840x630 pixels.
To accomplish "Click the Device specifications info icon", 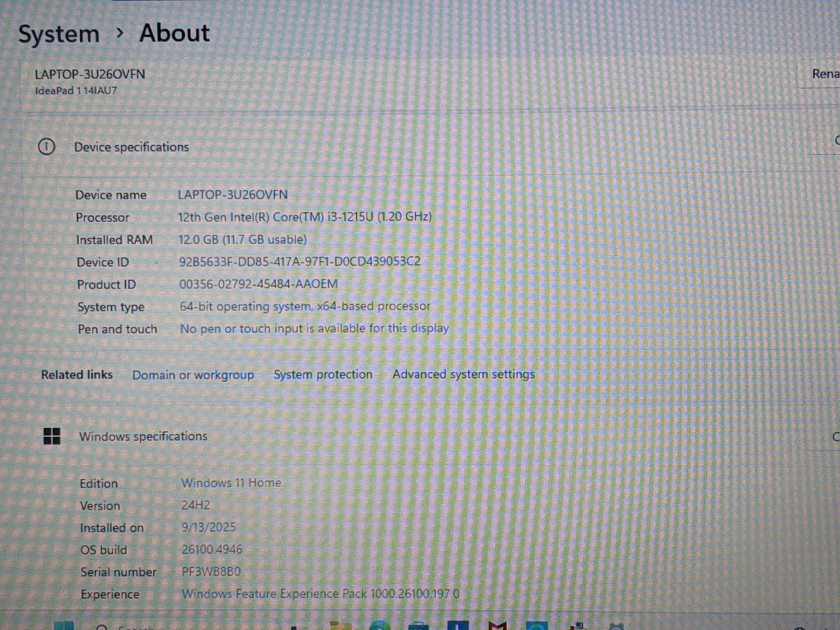I will tap(47, 147).
